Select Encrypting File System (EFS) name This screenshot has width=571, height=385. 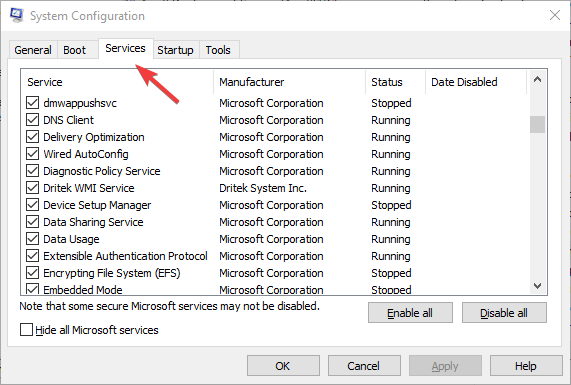coord(112,273)
